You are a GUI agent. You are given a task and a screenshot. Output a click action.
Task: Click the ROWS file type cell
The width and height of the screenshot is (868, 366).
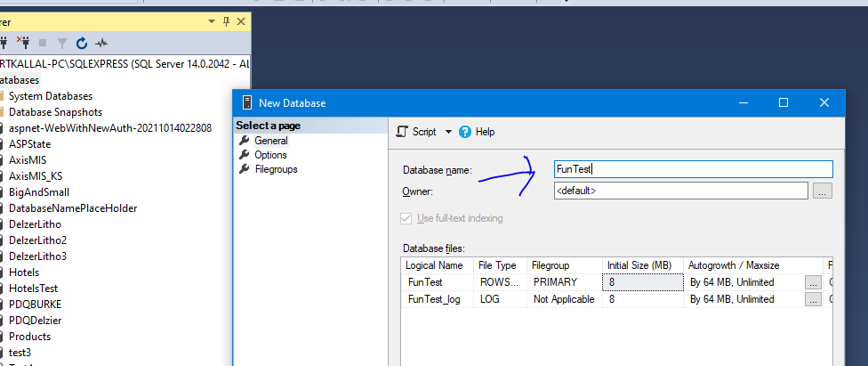(500, 282)
